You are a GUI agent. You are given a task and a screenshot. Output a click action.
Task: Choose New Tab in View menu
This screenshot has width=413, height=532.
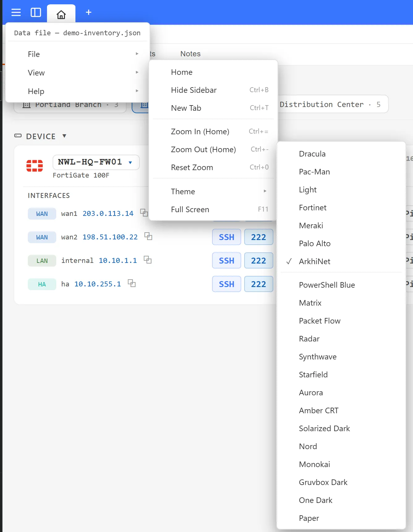[213, 108]
